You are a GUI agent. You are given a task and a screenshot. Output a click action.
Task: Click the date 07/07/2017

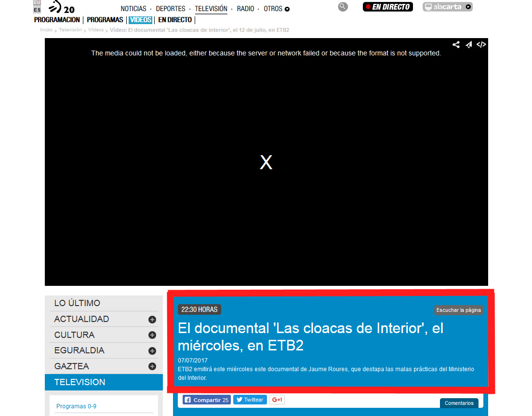tap(193, 361)
